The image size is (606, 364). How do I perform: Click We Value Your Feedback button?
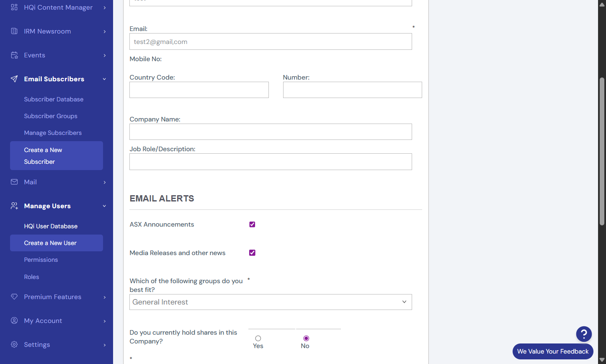[x=553, y=351]
